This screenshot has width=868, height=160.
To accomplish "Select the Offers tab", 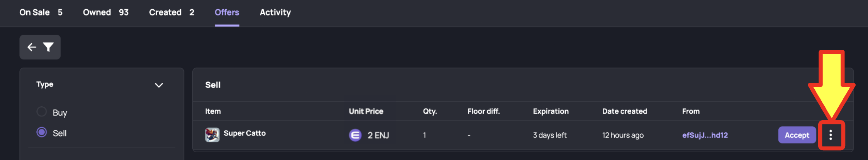I will tap(227, 12).
